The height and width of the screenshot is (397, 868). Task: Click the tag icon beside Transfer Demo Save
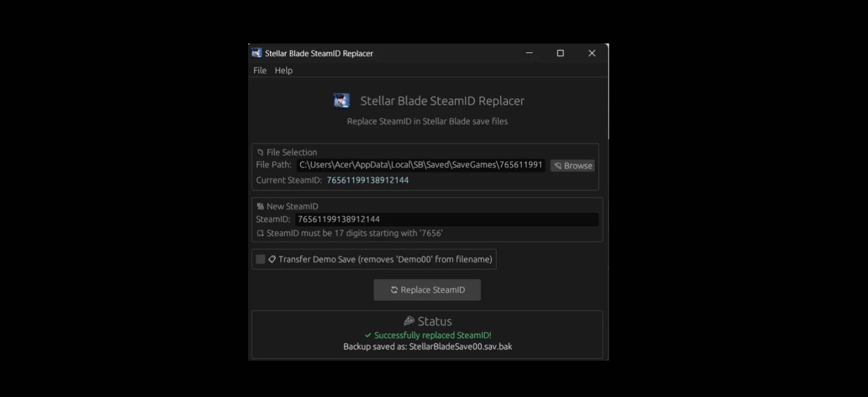272,259
